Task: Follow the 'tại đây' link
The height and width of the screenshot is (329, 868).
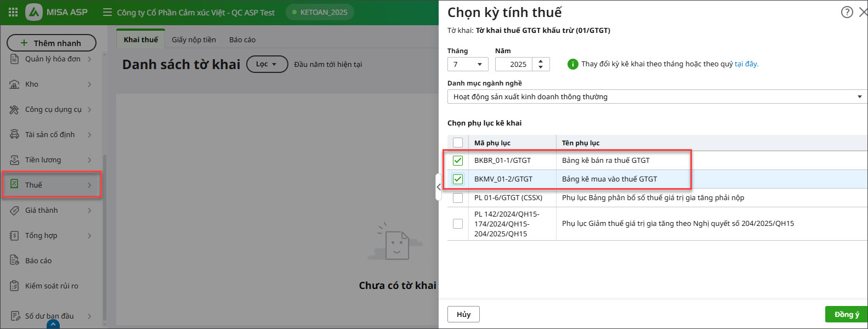Action: pyautogui.click(x=746, y=64)
